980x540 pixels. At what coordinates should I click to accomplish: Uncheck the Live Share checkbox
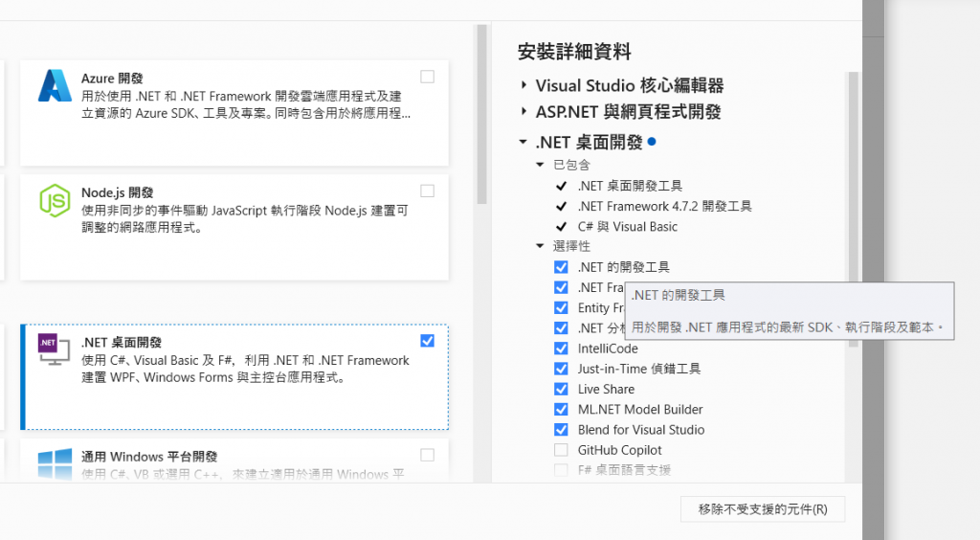[561, 390]
